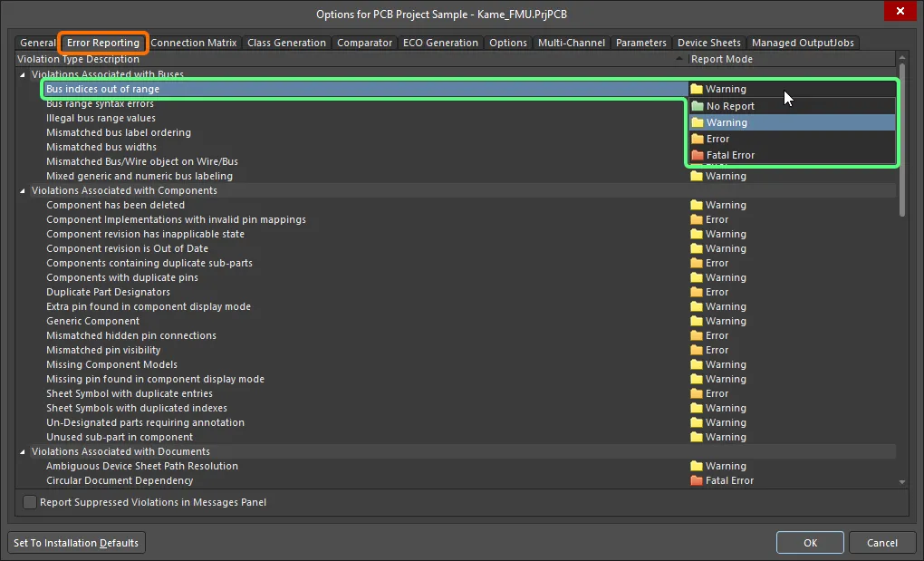Open the Options tab
Viewport: 924px width, 561px height.
[x=508, y=43]
